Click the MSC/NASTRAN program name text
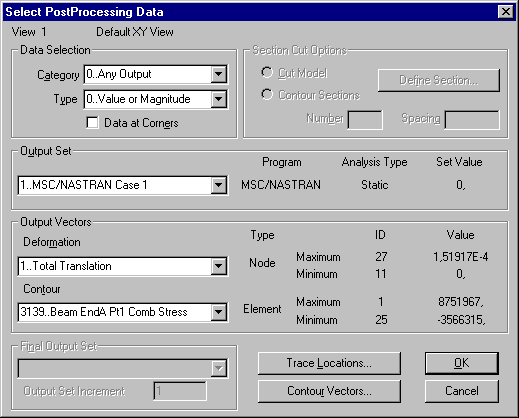519x418 pixels. click(x=281, y=185)
